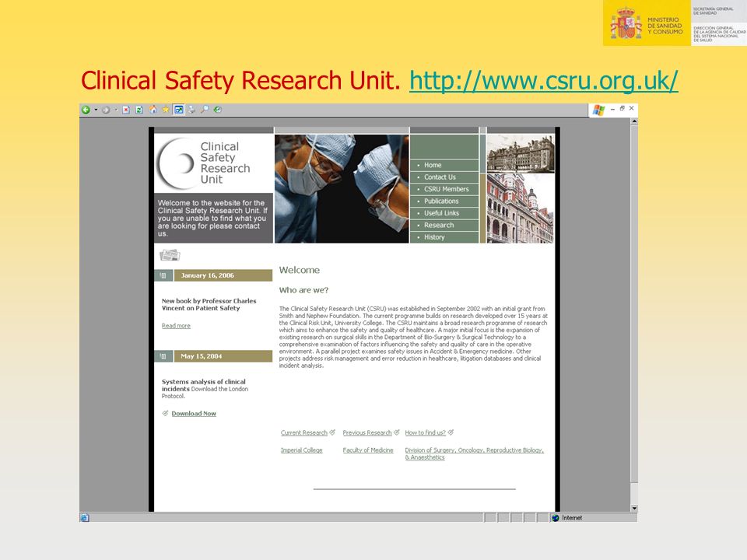Go to Home page via house icon
Viewport: 747px width, 560px height.
coord(153,110)
